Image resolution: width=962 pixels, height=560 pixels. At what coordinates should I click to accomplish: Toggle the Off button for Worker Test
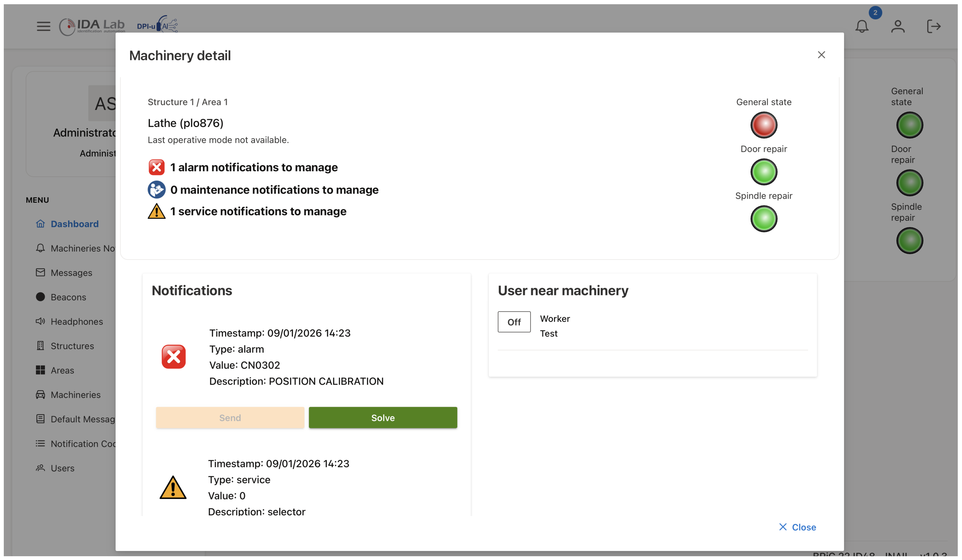[x=514, y=322]
